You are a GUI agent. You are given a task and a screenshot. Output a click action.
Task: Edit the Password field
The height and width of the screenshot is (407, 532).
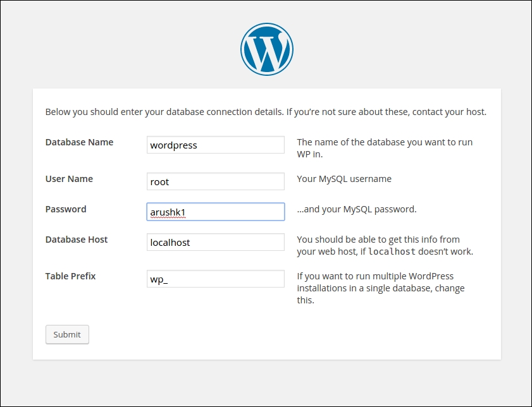(216, 212)
